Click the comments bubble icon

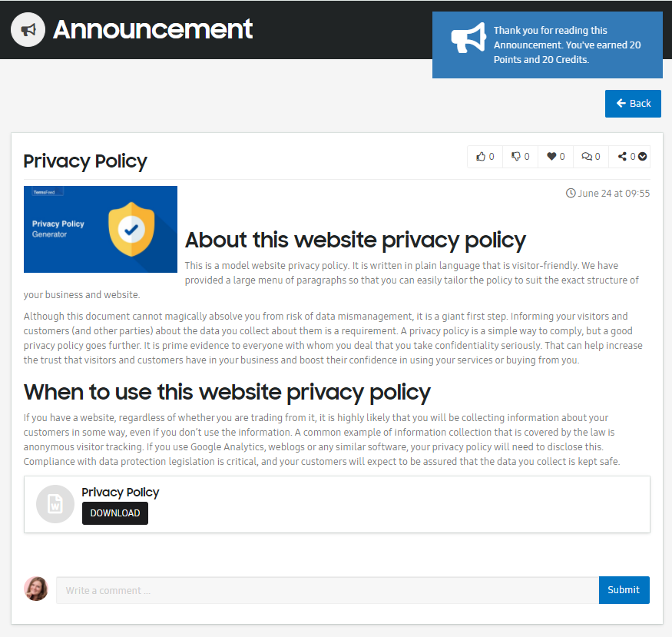pos(587,157)
